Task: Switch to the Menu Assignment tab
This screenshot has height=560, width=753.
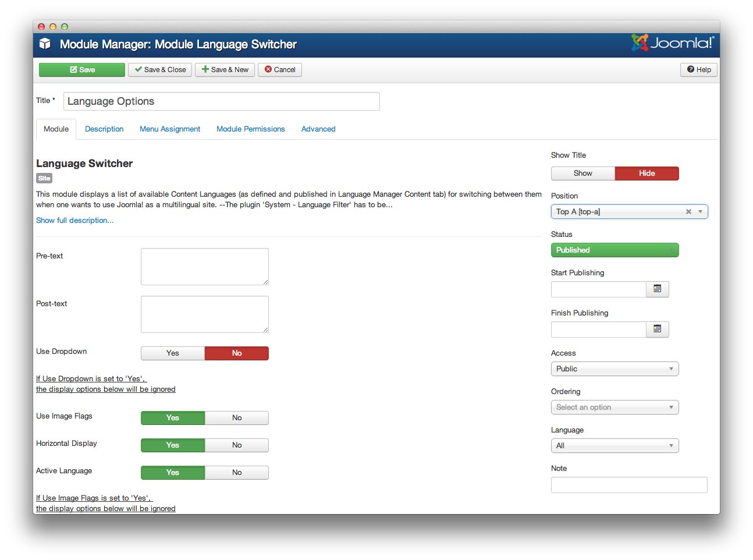Action: click(x=170, y=129)
